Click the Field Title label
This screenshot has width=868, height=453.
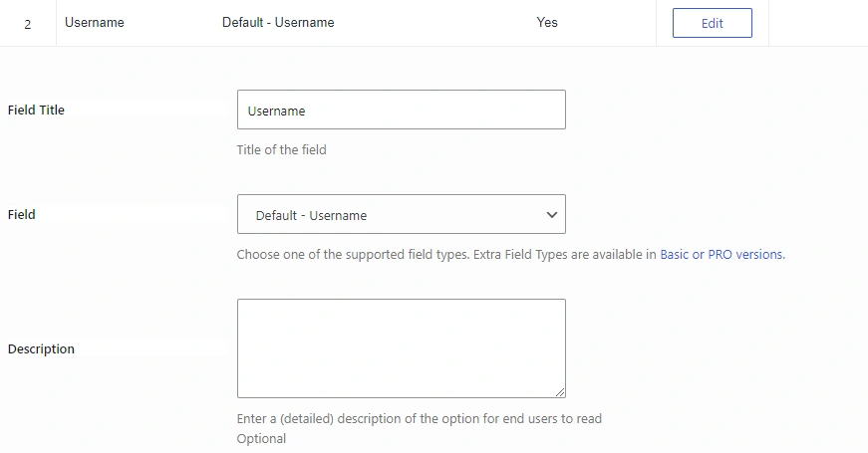point(36,111)
